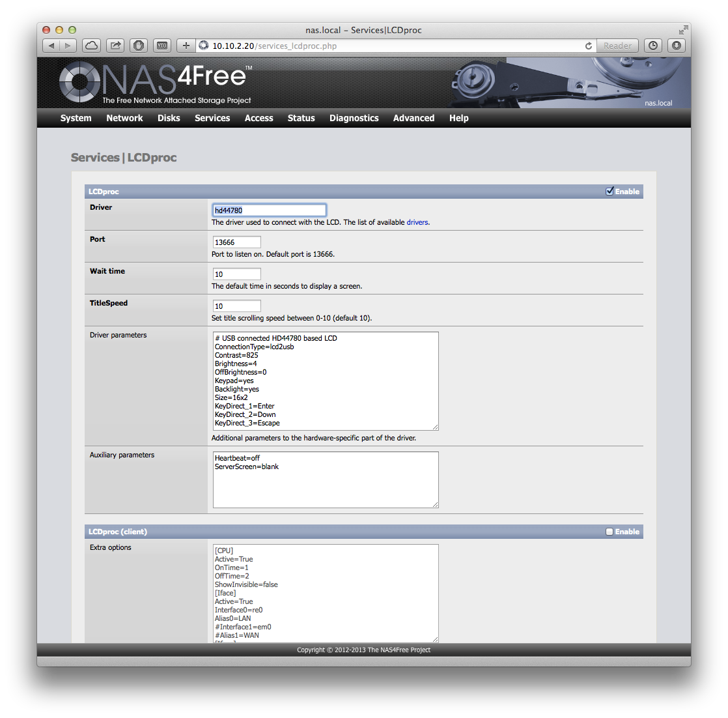The image size is (728, 718).
Task: Grab the Auxiliary parameters textarea resize handle
Action: click(435, 504)
